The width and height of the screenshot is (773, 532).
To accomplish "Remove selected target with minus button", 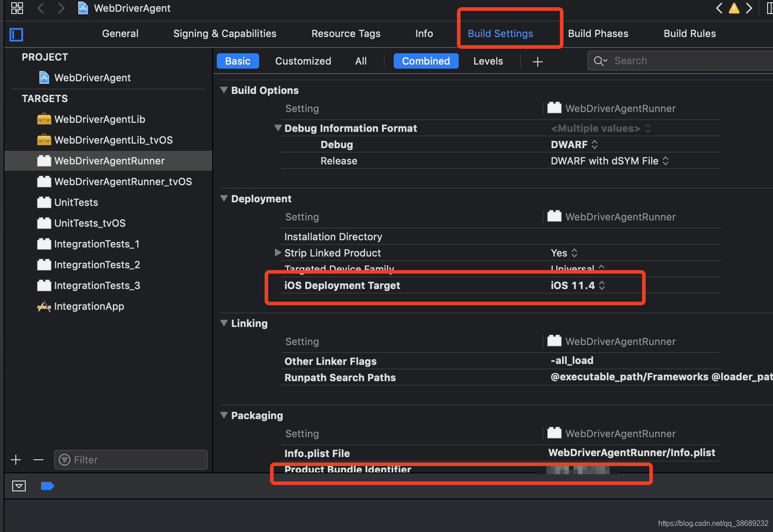I will 38,460.
